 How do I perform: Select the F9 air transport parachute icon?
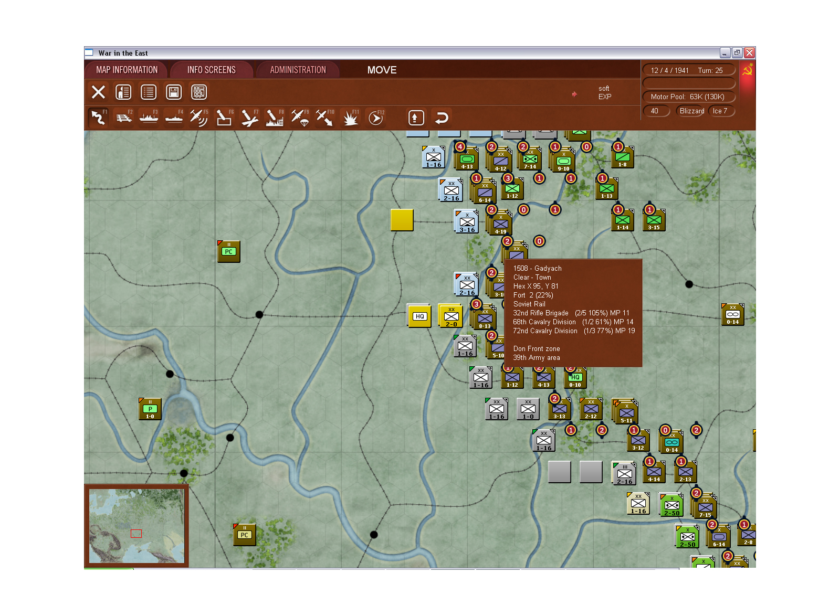pos(300,118)
